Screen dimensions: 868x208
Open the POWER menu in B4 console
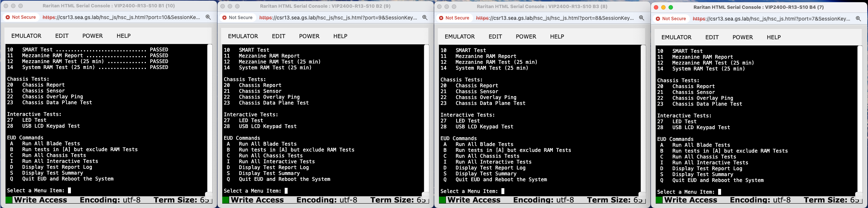point(742,37)
